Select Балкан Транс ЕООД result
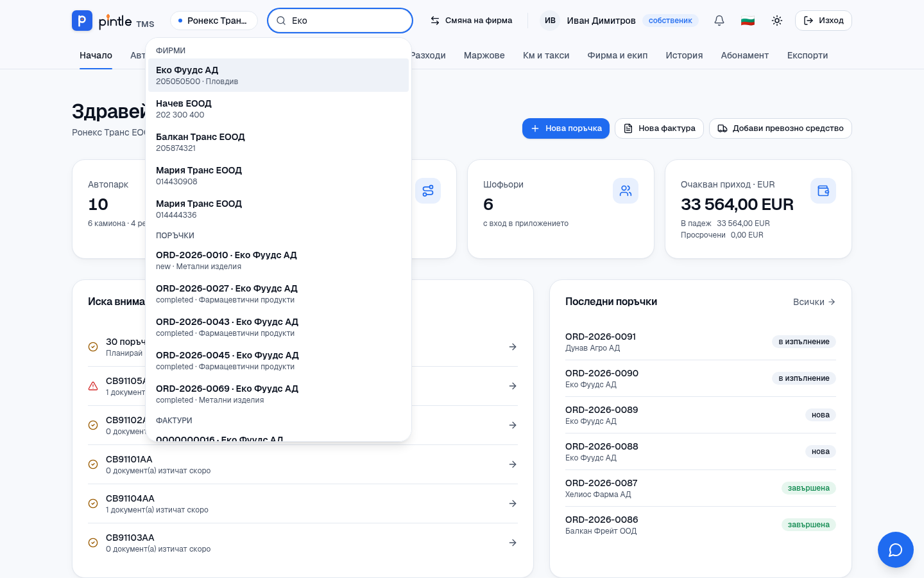 point(278,142)
